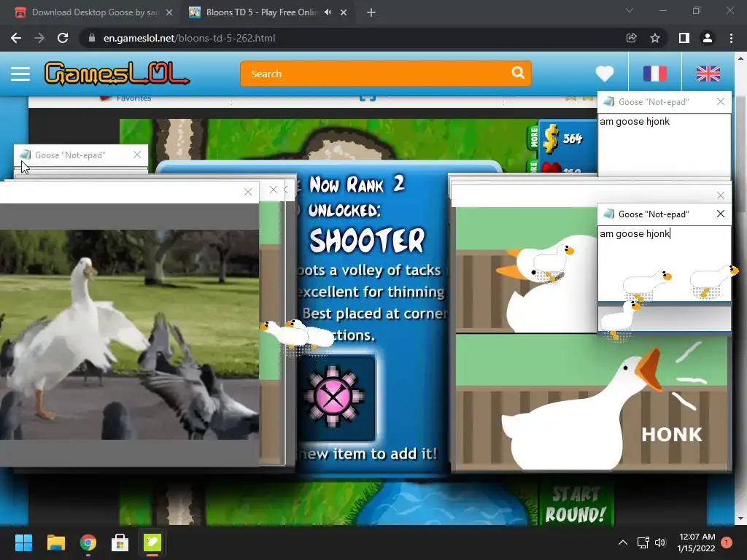
Task: Mute the Bloons TD 5 tab audio icon
Action: [x=328, y=12]
